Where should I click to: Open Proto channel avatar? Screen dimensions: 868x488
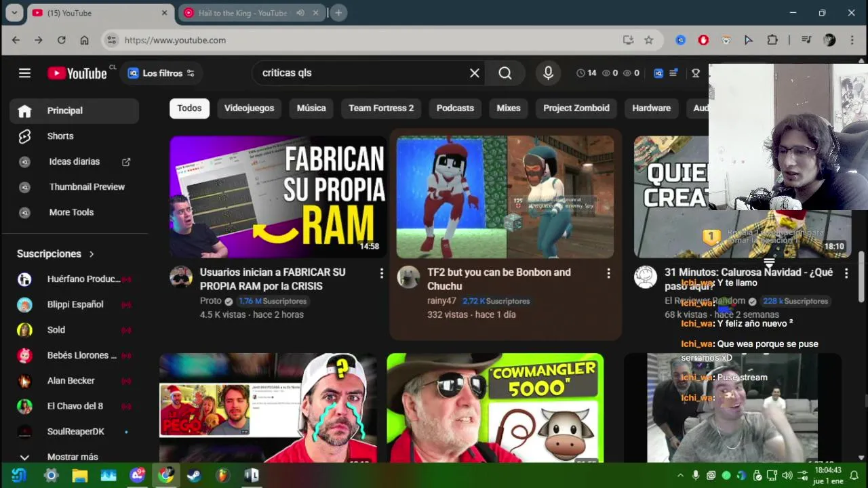[181, 277]
